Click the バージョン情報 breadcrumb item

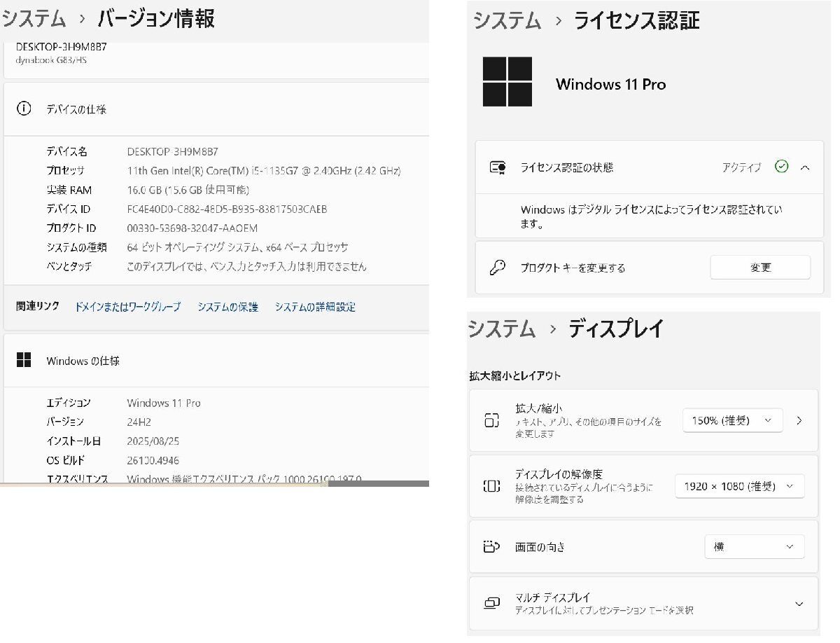pyautogui.click(x=159, y=19)
